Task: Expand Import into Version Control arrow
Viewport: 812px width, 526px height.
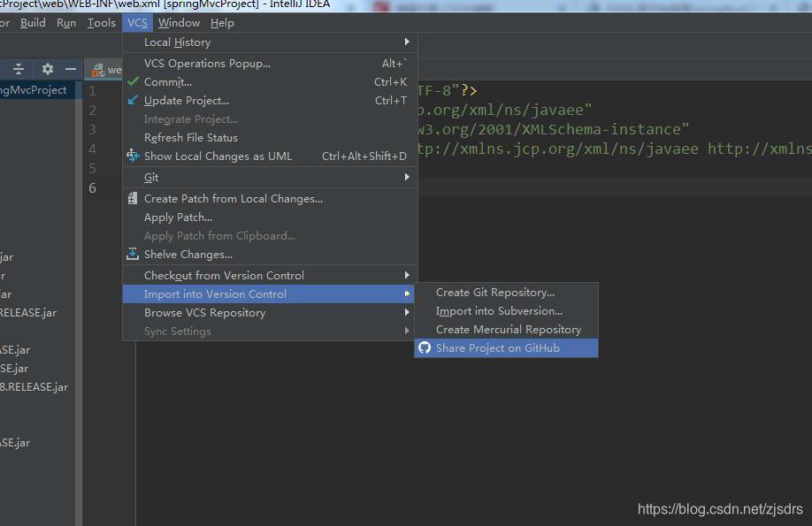Action: (407, 293)
